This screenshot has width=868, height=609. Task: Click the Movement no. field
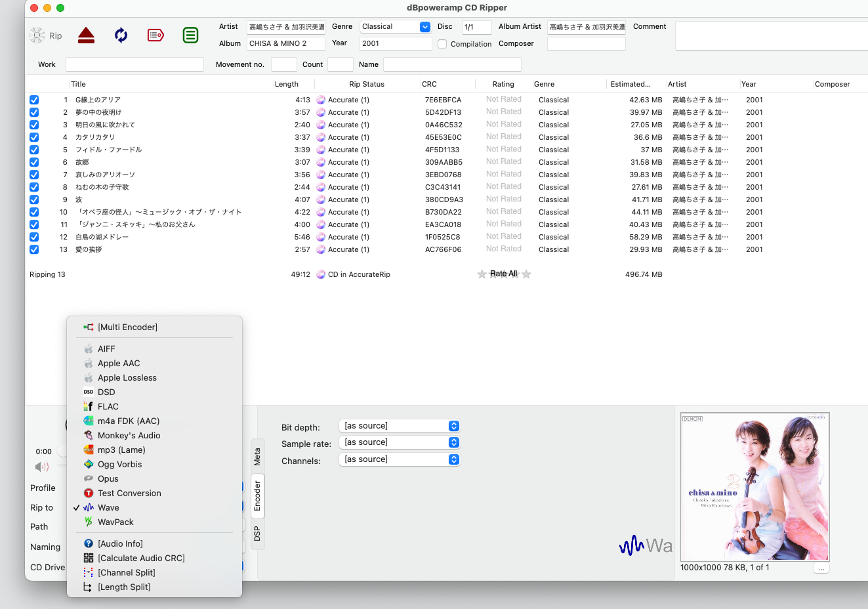coord(284,64)
